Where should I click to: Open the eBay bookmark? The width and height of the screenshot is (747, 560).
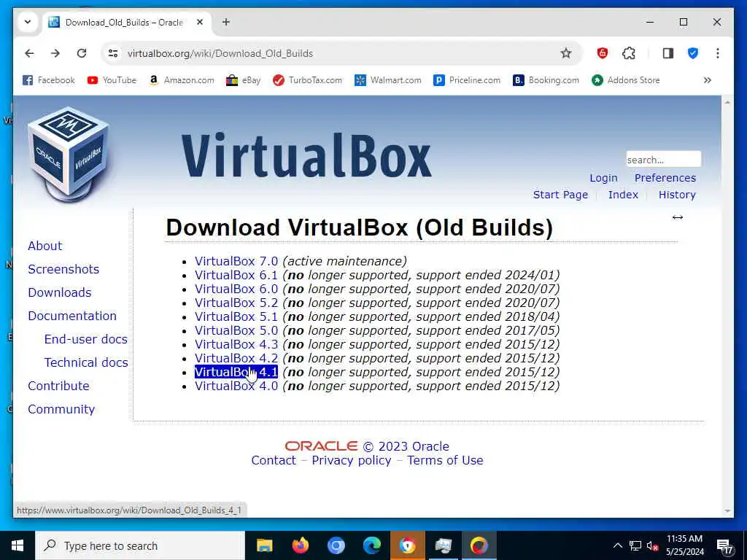click(x=244, y=80)
